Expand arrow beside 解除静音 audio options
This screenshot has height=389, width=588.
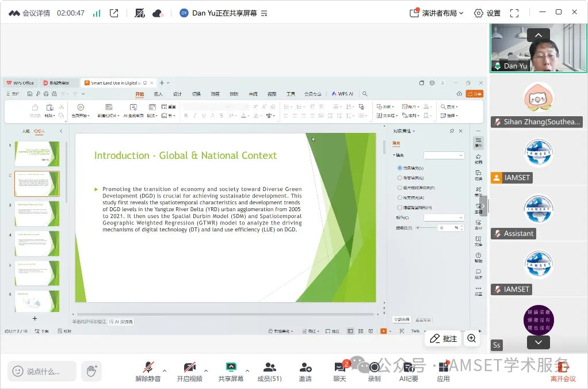pos(165,371)
